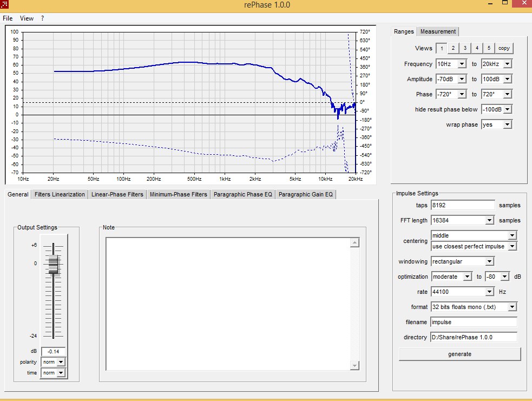Switch to Filters Linearization tab
The image size is (532, 401).
click(60, 194)
